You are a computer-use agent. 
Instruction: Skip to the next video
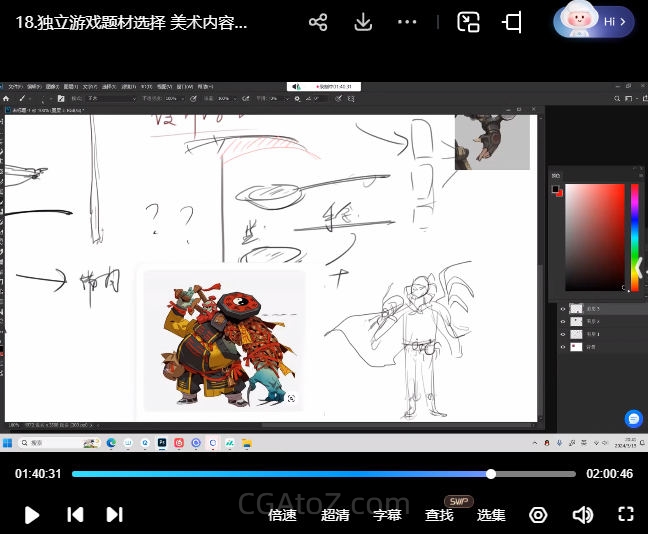coord(115,515)
